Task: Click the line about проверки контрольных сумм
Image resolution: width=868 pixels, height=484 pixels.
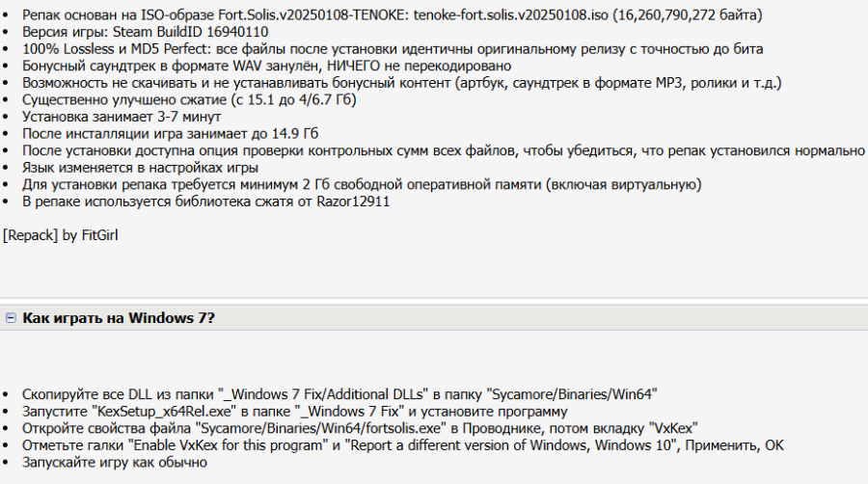Action: pos(444,151)
